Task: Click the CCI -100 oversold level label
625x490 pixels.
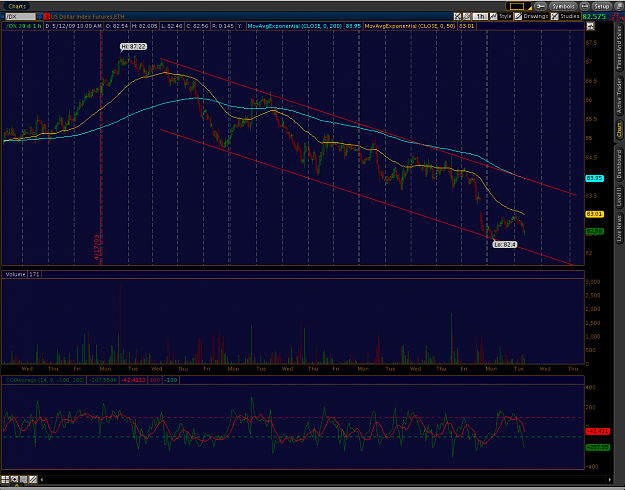Action: [171, 380]
